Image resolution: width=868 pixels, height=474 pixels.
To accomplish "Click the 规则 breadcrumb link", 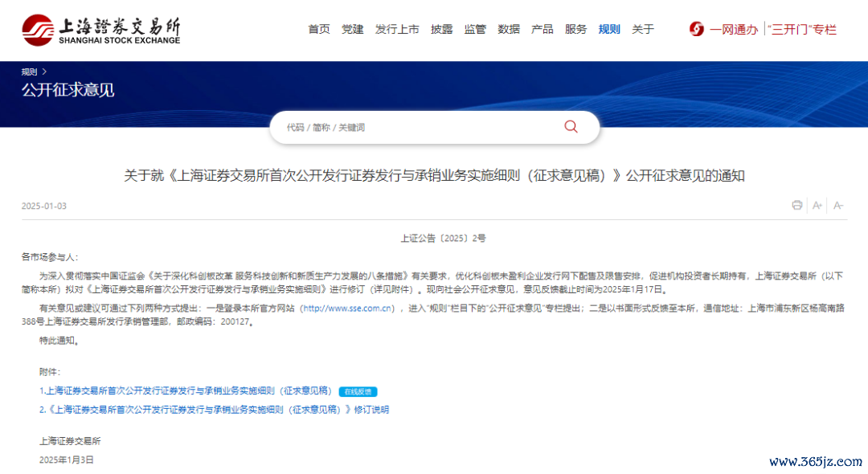I will point(29,72).
